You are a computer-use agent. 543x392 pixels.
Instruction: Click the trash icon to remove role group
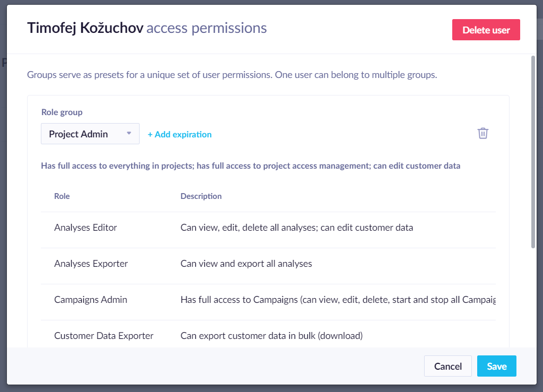[482, 133]
